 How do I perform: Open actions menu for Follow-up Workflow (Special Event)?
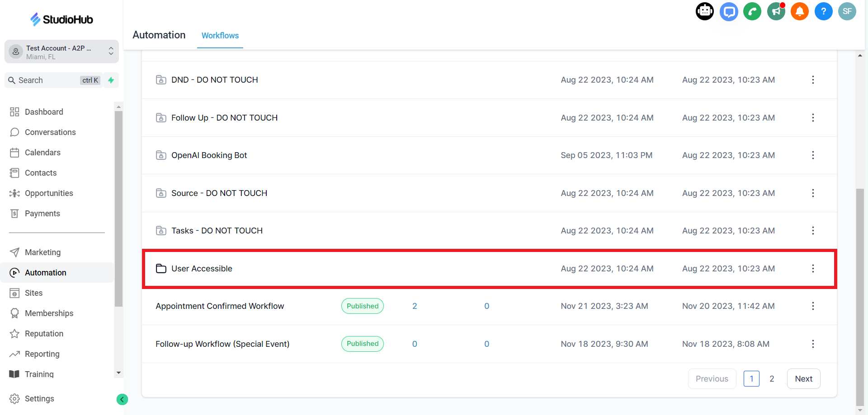pos(813,344)
